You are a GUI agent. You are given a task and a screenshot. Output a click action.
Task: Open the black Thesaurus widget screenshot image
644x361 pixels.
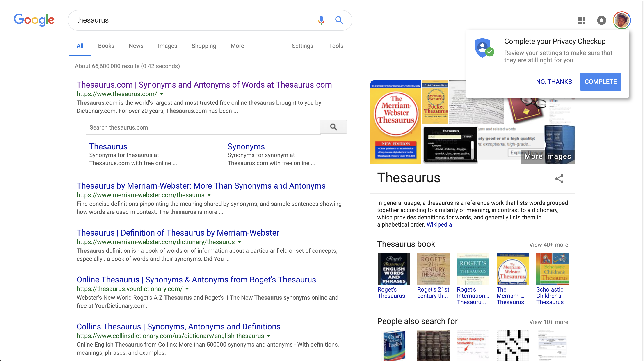450,145
